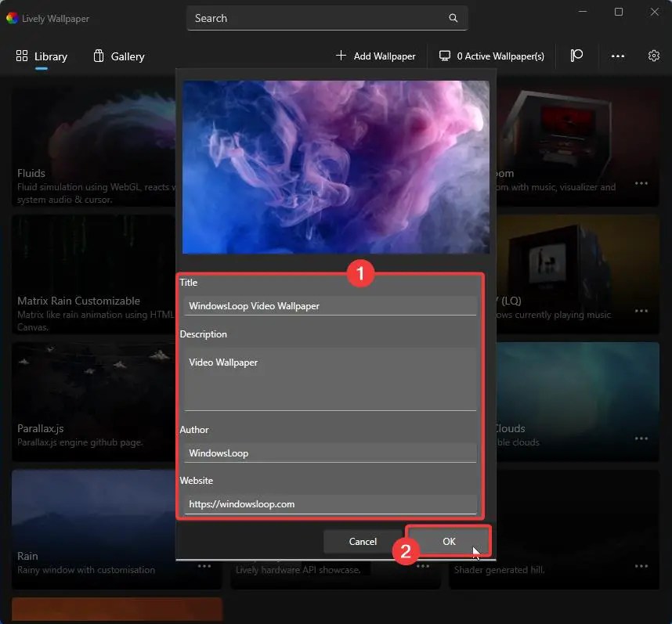This screenshot has height=624, width=672.
Task: Click the Add Wallpaper button
Action: click(376, 56)
